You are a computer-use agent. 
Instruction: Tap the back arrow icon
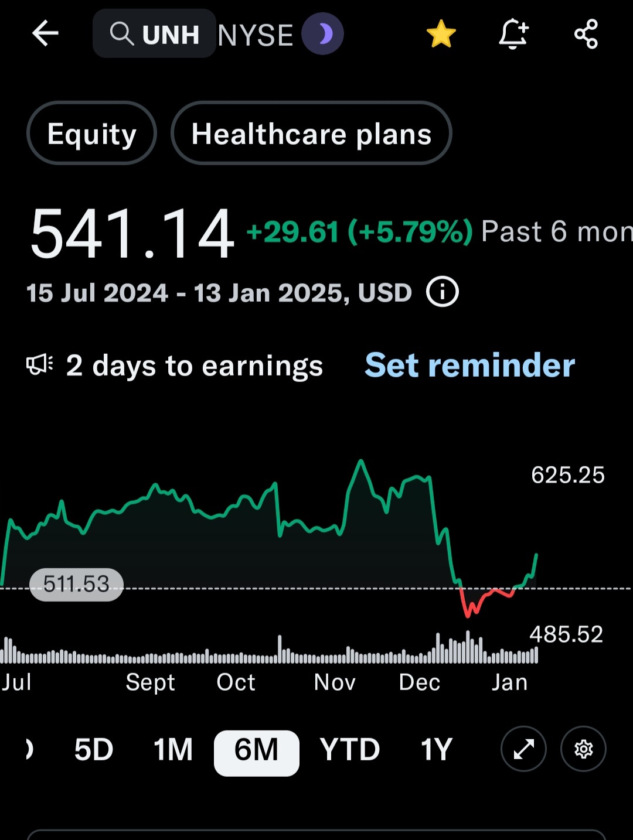pos(45,33)
